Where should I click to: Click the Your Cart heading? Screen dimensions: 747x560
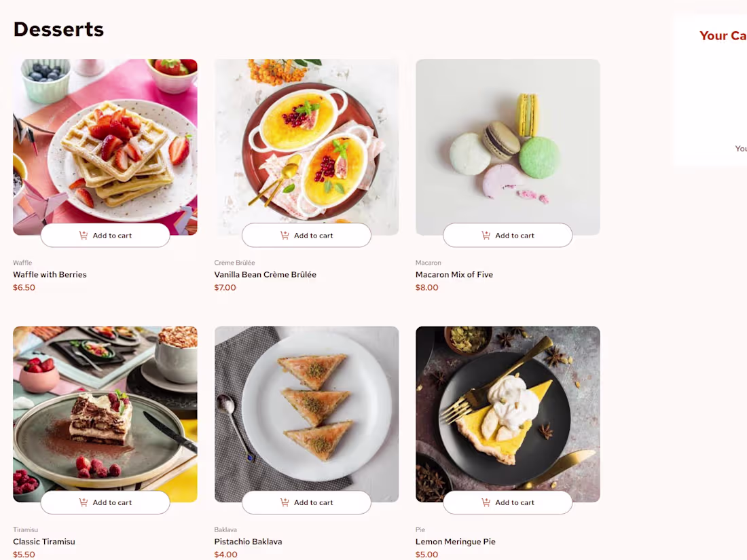(722, 35)
